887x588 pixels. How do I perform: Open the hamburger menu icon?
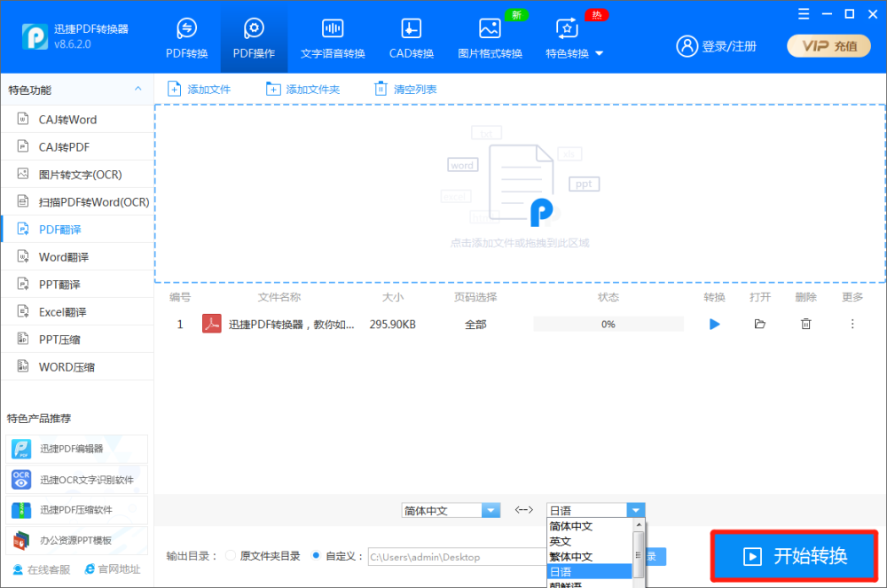pos(804,14)
